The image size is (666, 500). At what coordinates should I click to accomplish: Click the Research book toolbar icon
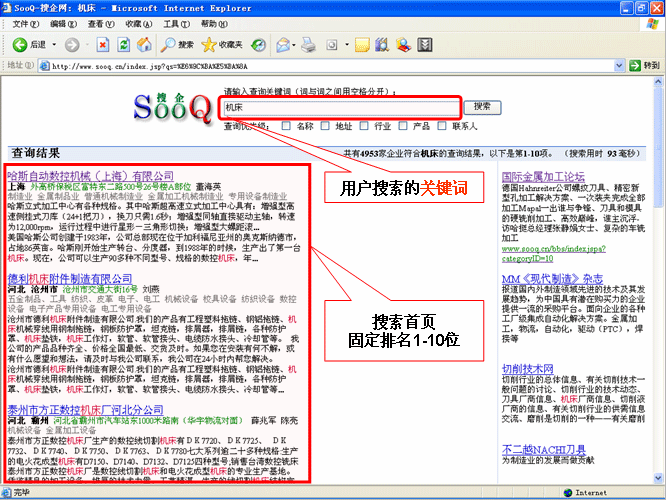point(382,45)
